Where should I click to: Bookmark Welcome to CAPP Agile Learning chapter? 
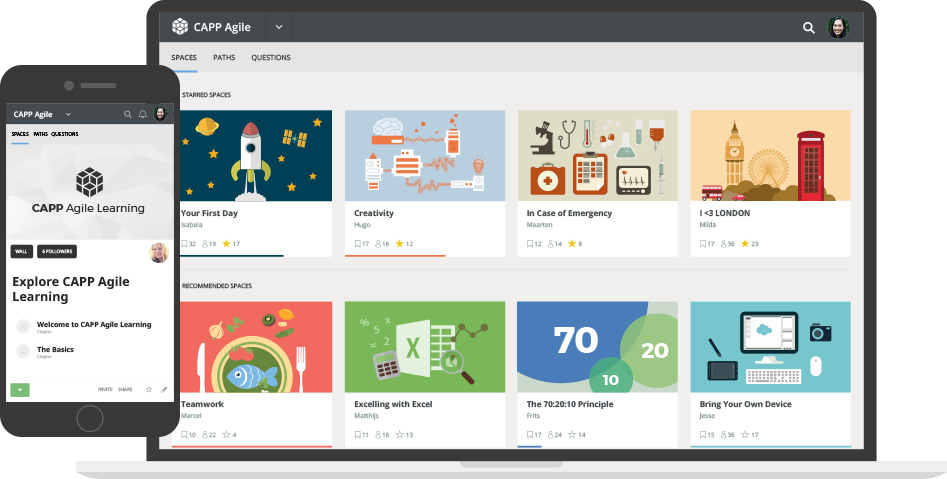click(23, 326)
